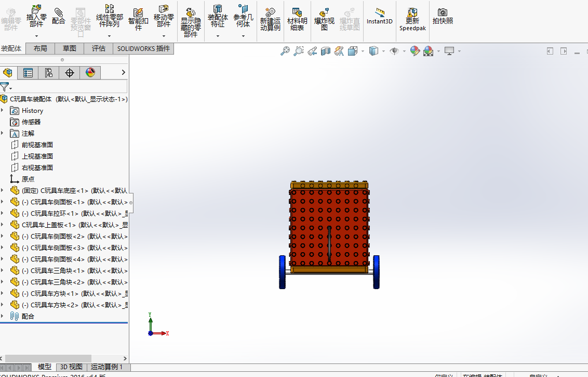This screenshot has height=377, width=588.
Task: Select 上视基准面 plane in tree
Action: pyautogui.click(x=37, y=156)
